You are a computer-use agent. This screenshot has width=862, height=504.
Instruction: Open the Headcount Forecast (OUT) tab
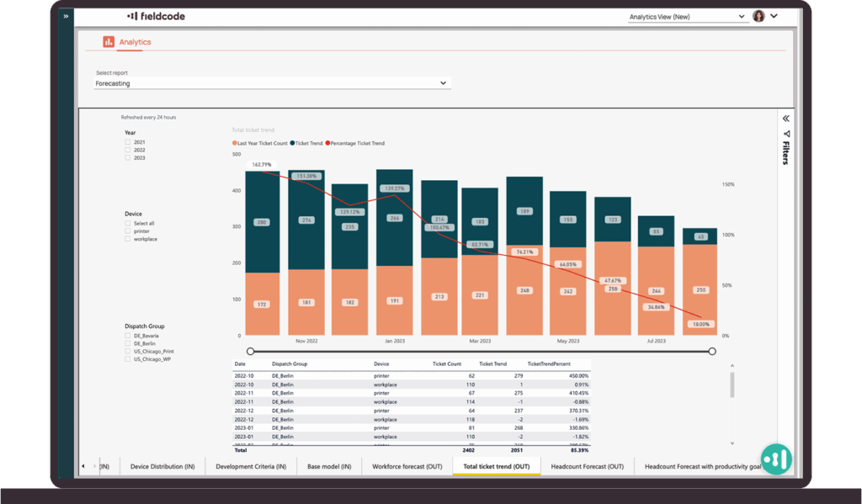(x=587, y=466)
